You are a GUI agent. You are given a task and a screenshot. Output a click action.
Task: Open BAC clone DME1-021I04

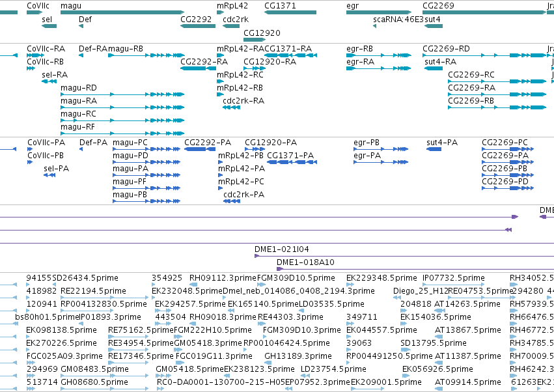coord(404,256)
